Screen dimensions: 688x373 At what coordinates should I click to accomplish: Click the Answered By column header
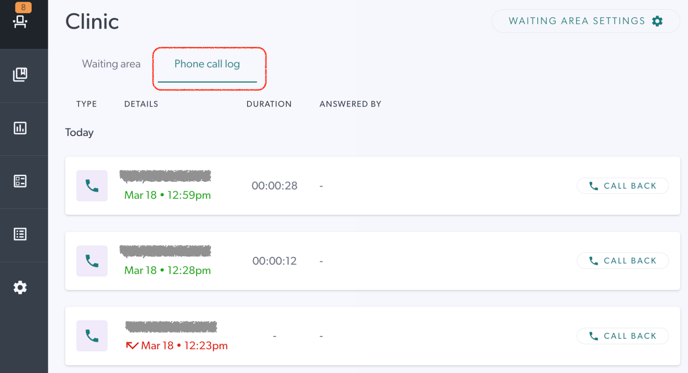(350, 104)
